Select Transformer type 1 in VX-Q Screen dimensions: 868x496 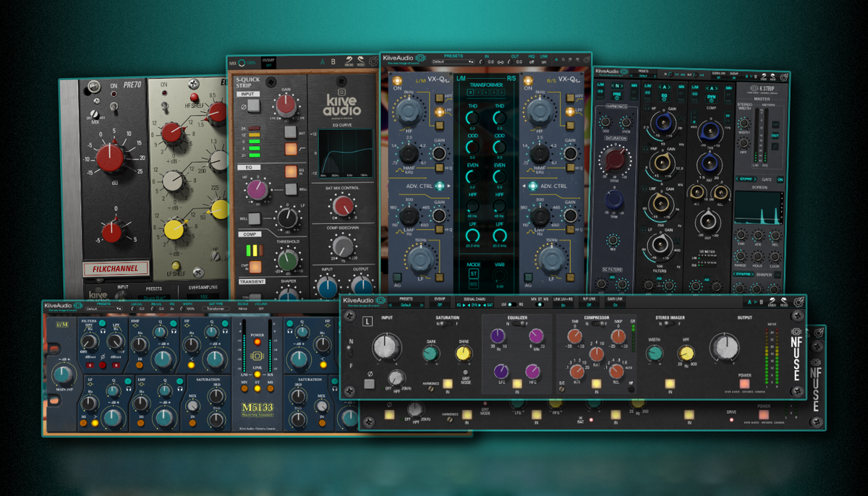[x=471, y=93]
